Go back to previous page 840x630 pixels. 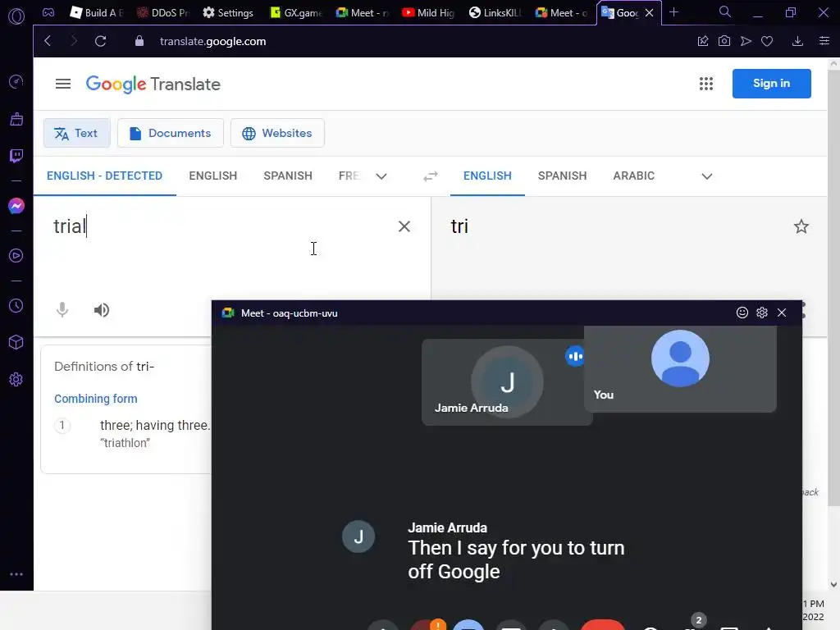48,41
